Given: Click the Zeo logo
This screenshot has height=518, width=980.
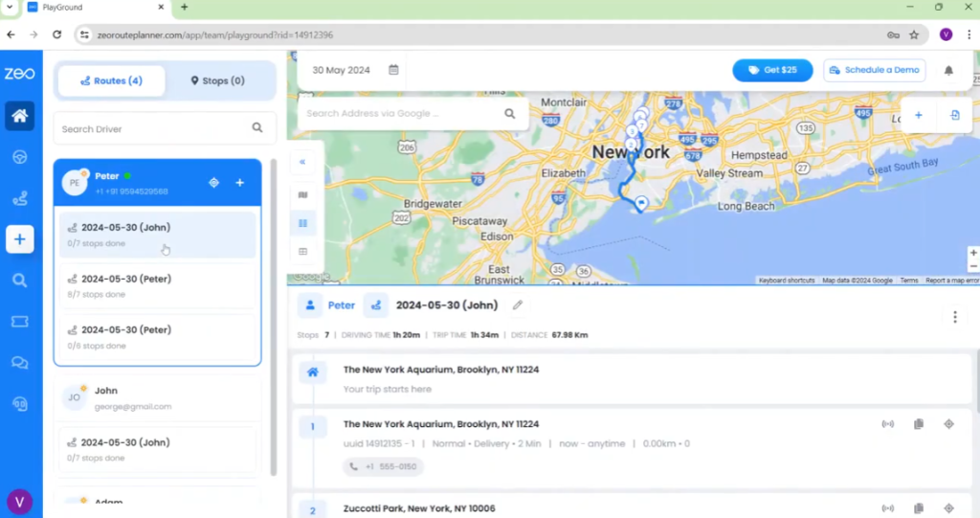Looking at the screenshot, I should click(19, 74).
